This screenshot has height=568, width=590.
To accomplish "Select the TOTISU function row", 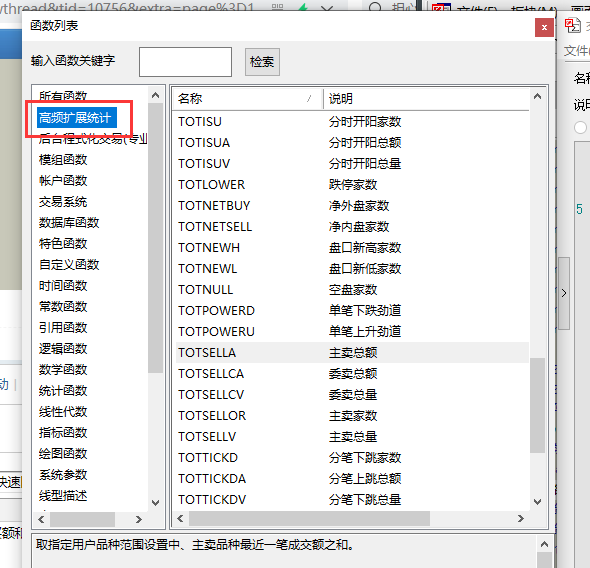I will [352, 122].
